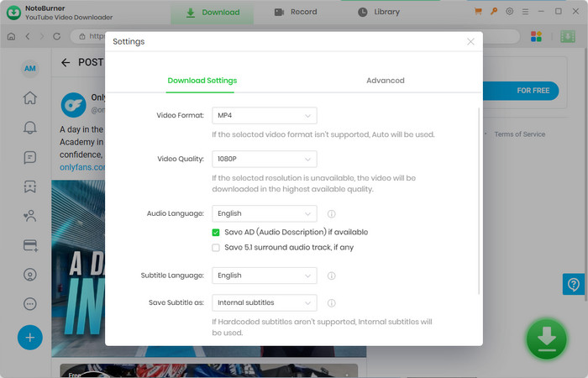Open More ellipsis icon in sidebar

click(30, 304)
